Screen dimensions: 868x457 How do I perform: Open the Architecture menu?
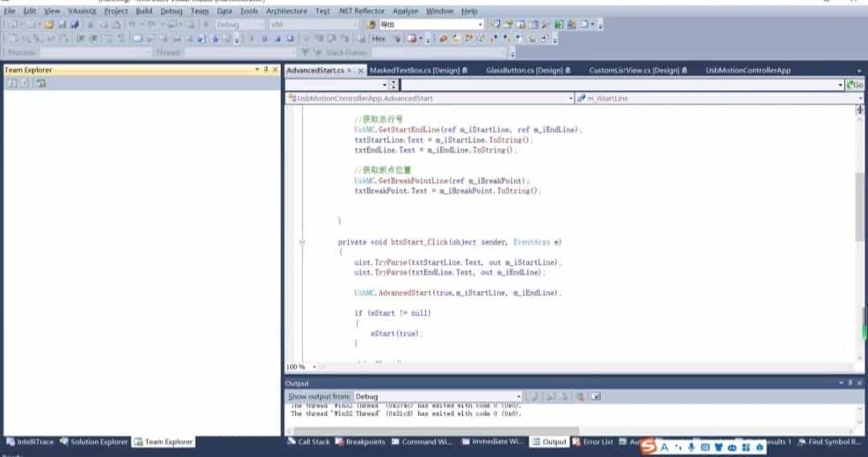286,11
